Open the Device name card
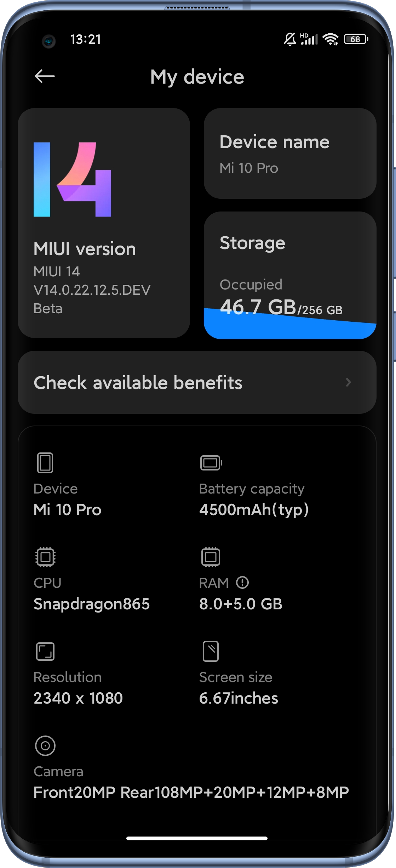The height and width of the screenshot is (868, 396). (290, 154)
